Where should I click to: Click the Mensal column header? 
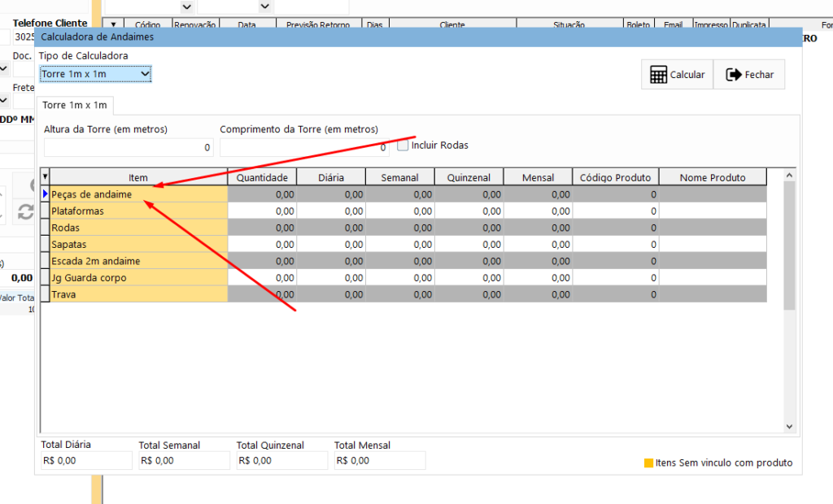pos(539,177)
